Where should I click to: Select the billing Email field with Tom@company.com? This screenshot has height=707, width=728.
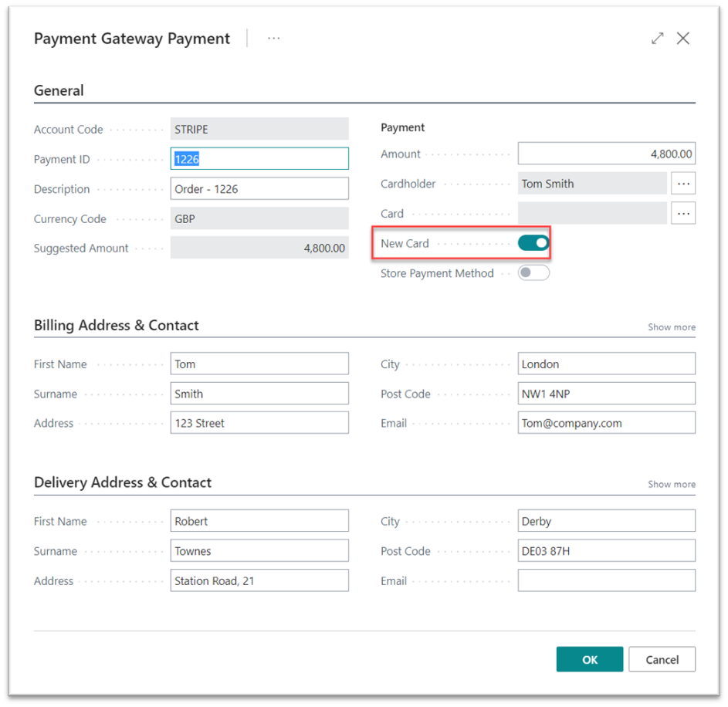point(606,422)
